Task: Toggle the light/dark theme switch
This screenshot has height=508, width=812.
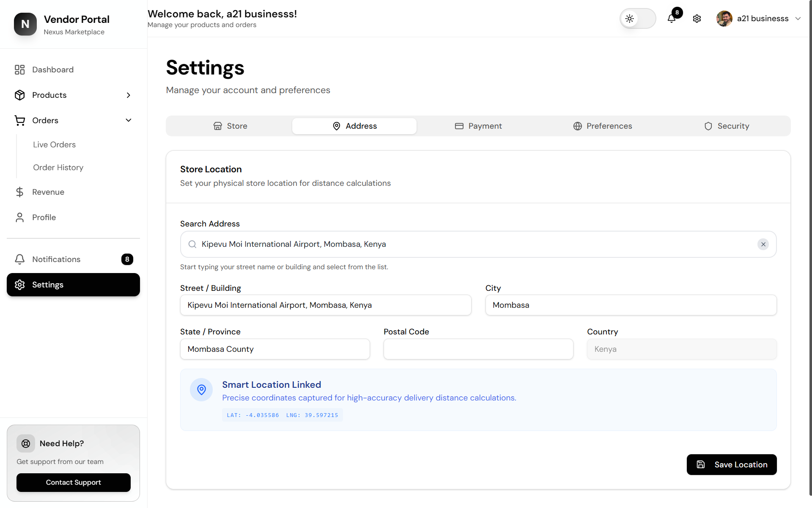Action: 638,19
